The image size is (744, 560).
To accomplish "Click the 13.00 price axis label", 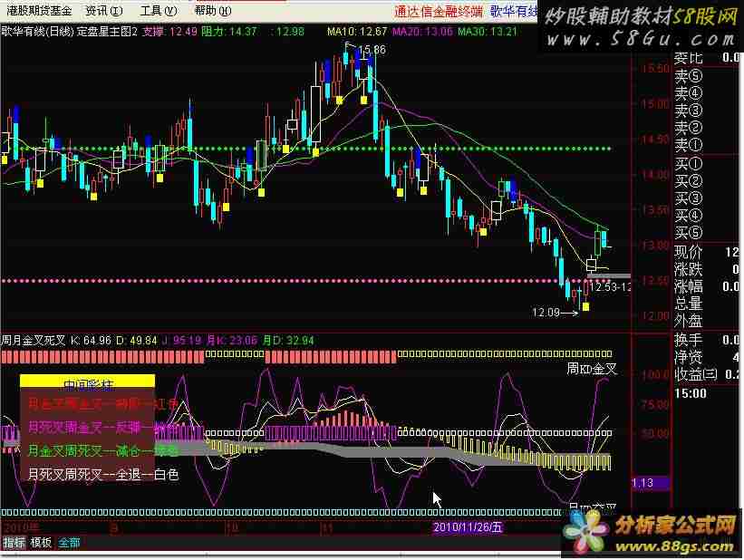I will 656,246.
